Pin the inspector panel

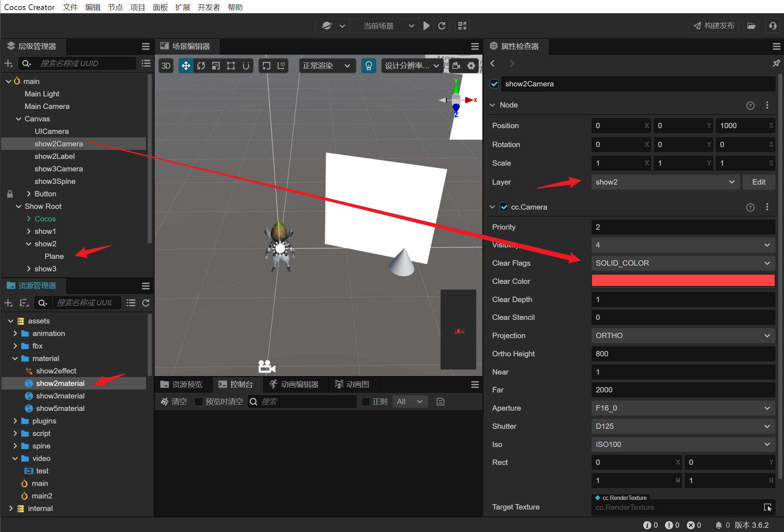(x=776, y=64)
